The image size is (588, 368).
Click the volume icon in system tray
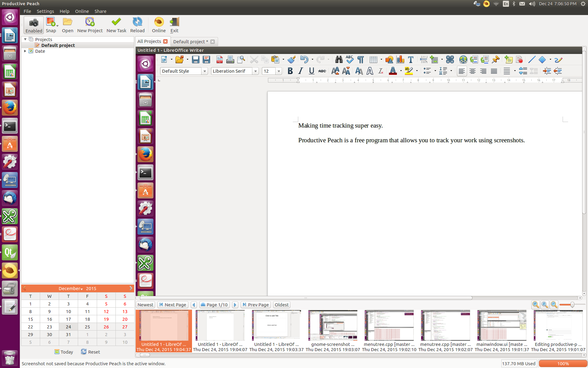532,4
